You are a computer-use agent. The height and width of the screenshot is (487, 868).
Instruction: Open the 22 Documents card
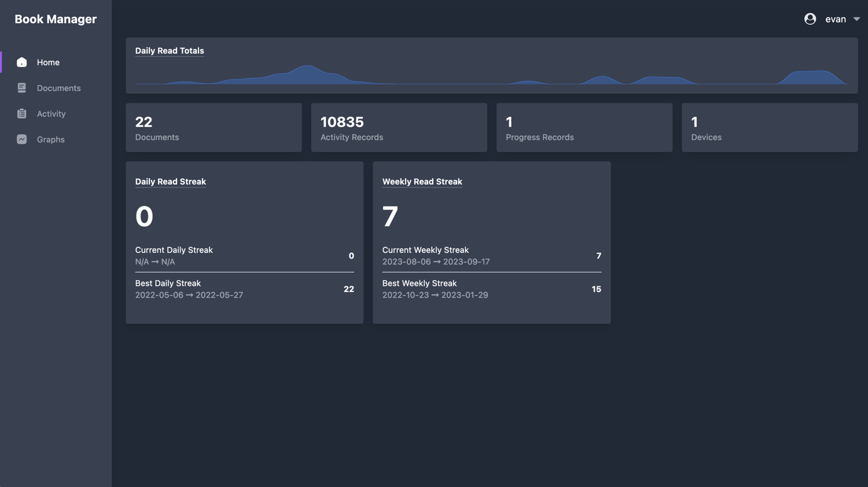[x=214, y=128]
